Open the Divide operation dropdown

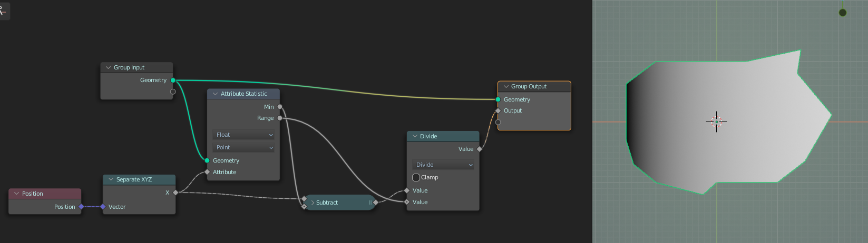tap(443, 165)
